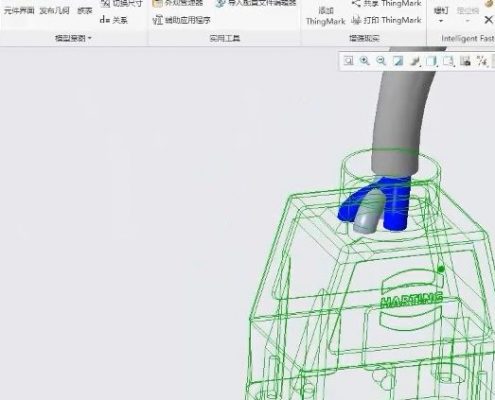This screenshot has height=400, width=495.
Task: Click the X delete icon in Intelligent Fastener
Action: click(x=488, y=20)
